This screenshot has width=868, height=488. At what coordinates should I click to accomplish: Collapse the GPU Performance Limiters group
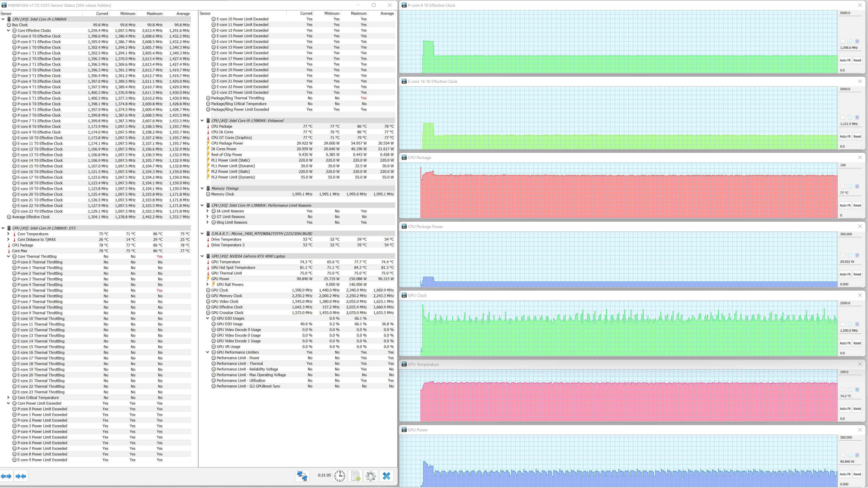click(208, 352)
